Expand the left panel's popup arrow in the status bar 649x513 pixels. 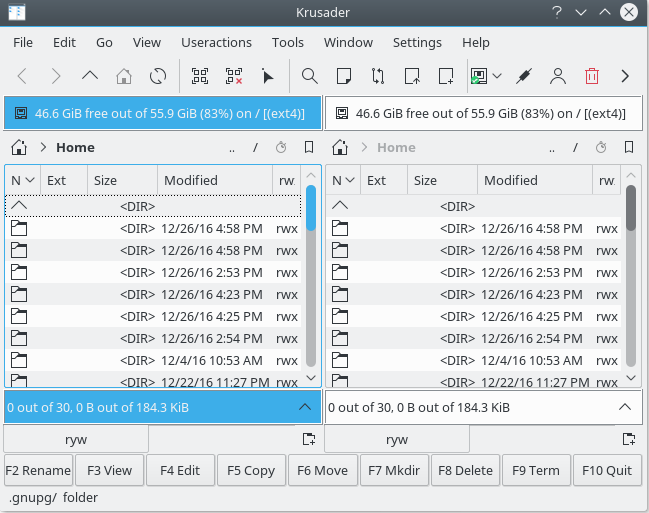point(305,407)
